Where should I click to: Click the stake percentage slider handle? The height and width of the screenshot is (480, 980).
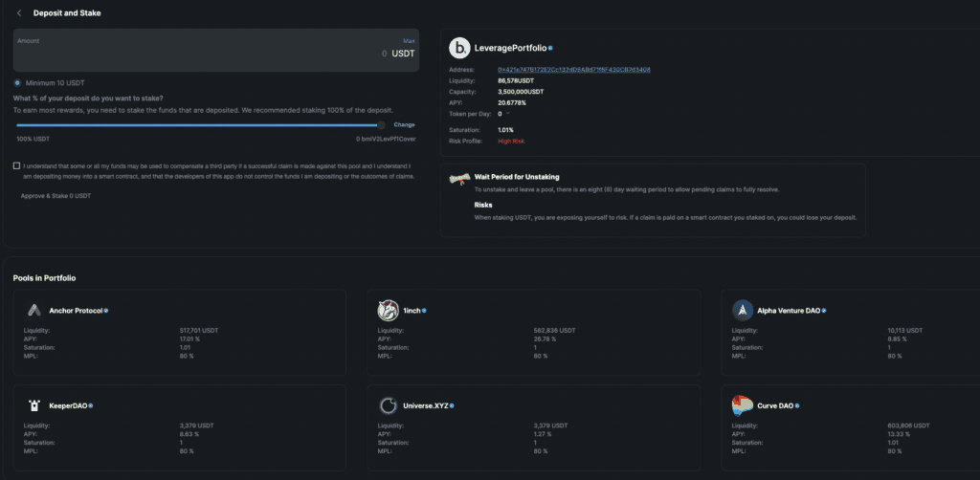[x=381, y=124]
